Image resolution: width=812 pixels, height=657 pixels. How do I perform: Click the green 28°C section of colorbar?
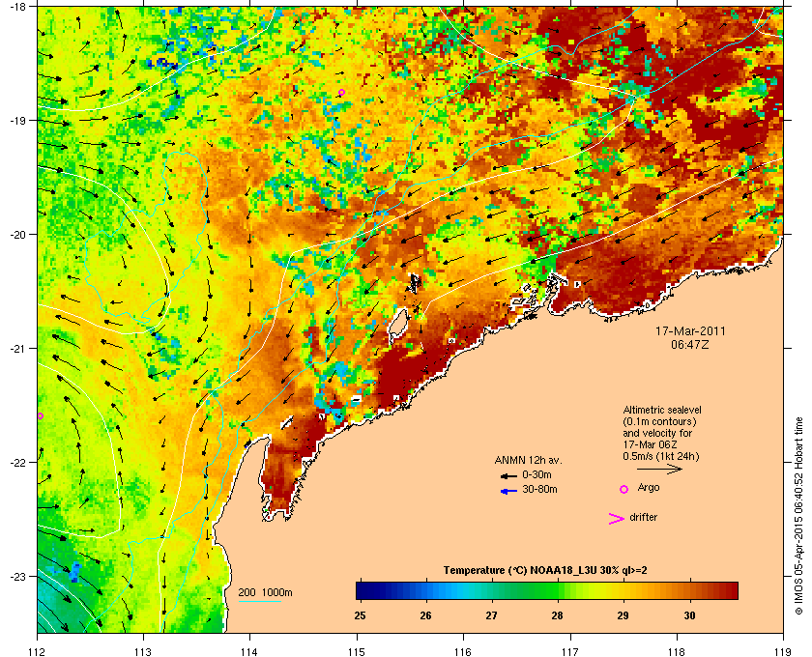pos(557,590)
